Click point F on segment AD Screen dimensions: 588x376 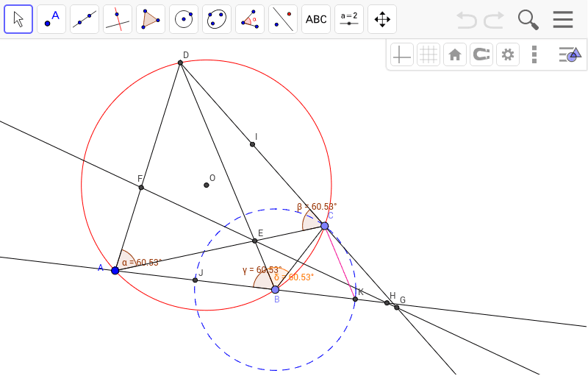pos(141,188)
